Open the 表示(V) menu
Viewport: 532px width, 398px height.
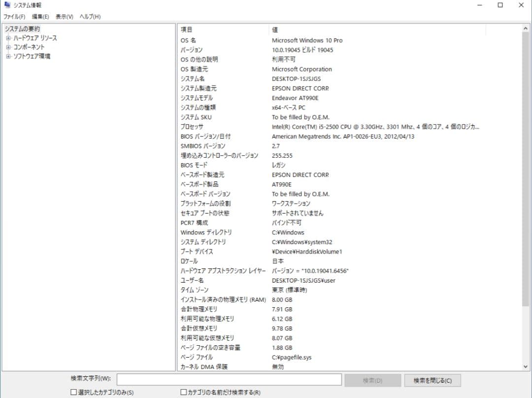point(65,17)
